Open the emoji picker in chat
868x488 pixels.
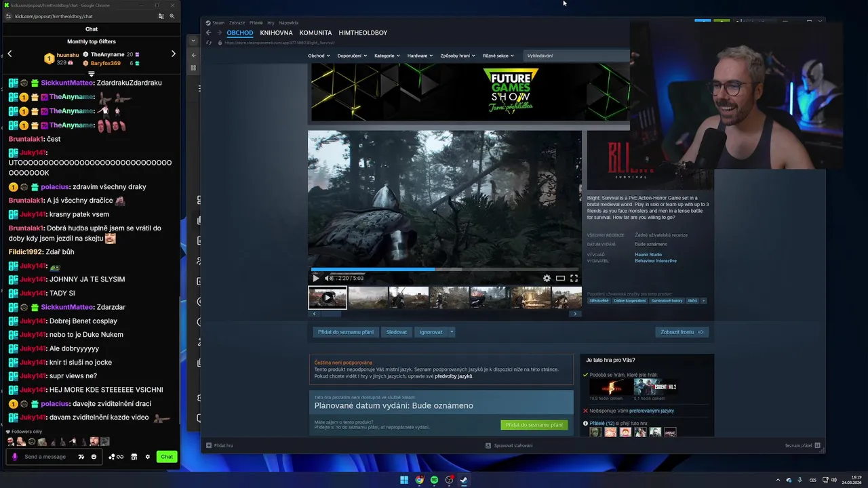(x=94, y=457)
